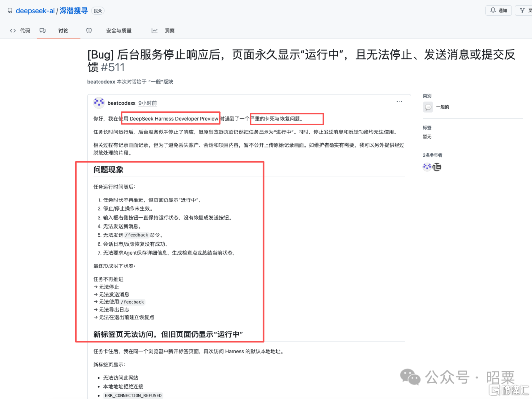Click the 一般的 category label

[442, 107]
